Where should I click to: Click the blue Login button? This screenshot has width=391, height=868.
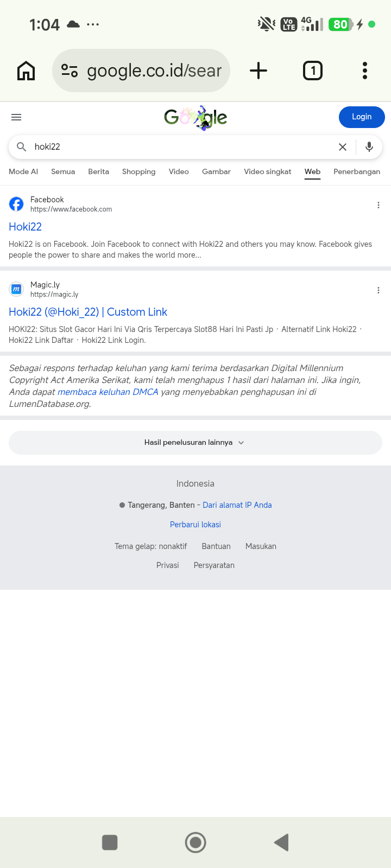pos(362,117)
